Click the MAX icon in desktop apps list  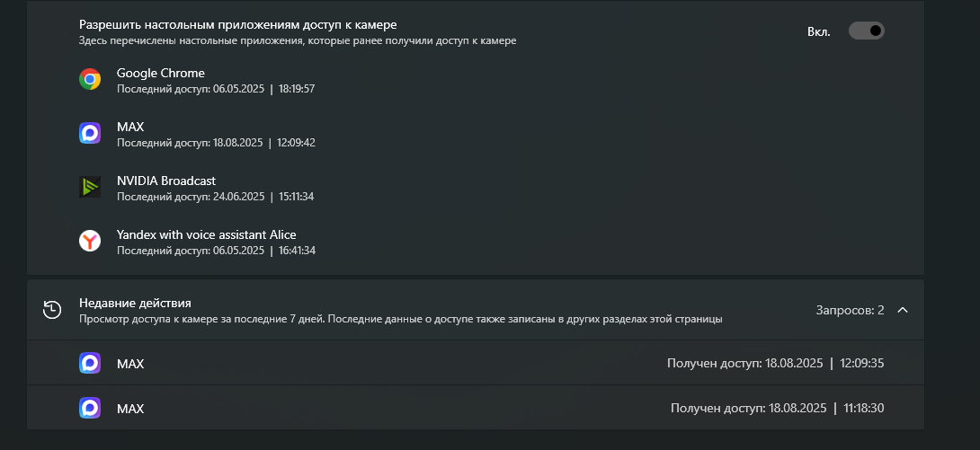(90, 134)
